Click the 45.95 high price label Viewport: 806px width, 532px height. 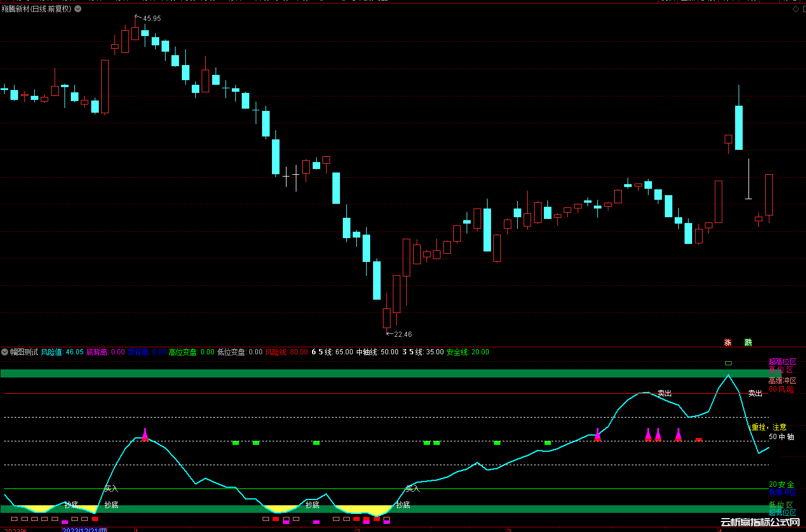pos(152,19)
